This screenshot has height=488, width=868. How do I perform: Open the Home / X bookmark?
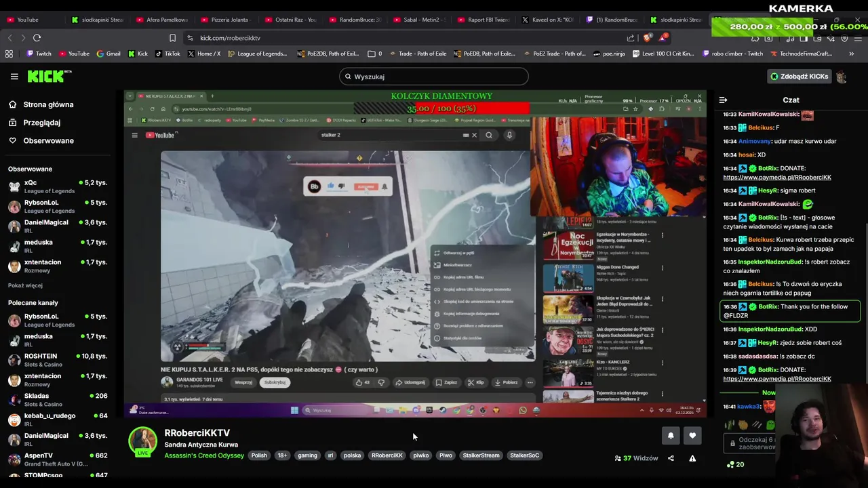pos(203,54)
